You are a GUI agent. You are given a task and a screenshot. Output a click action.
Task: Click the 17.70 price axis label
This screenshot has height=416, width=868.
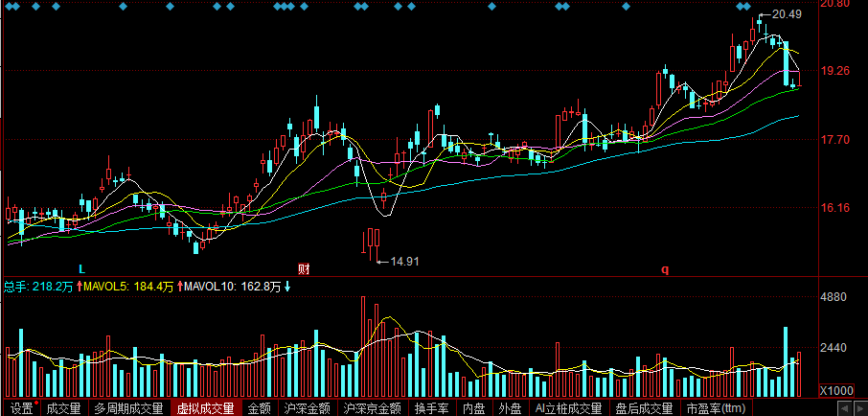835,140
